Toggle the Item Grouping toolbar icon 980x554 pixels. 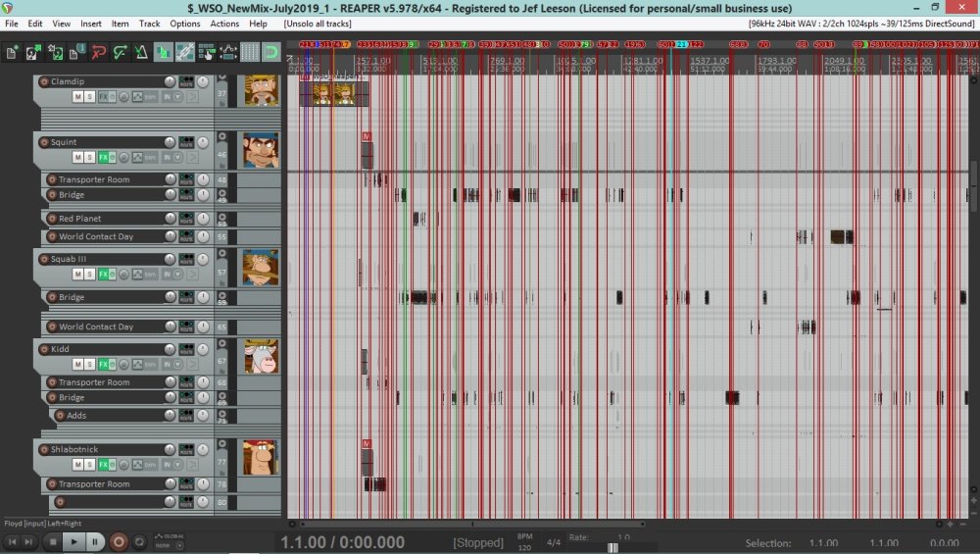click(185, 52)
